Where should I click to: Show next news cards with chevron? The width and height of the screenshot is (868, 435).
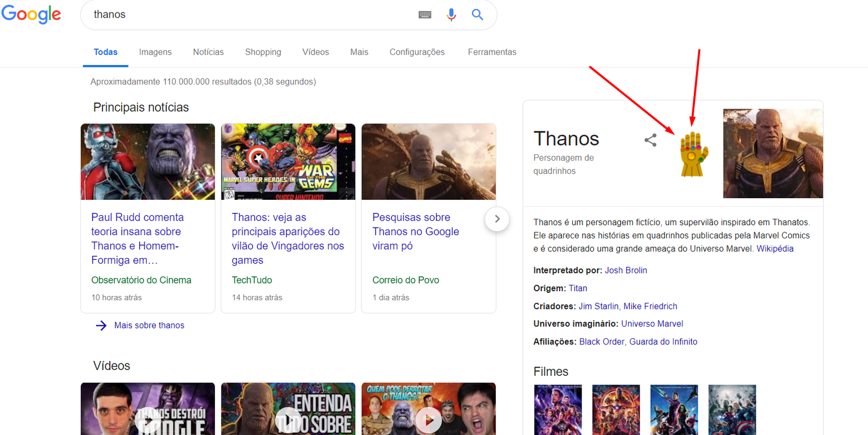tap(497, 219)
